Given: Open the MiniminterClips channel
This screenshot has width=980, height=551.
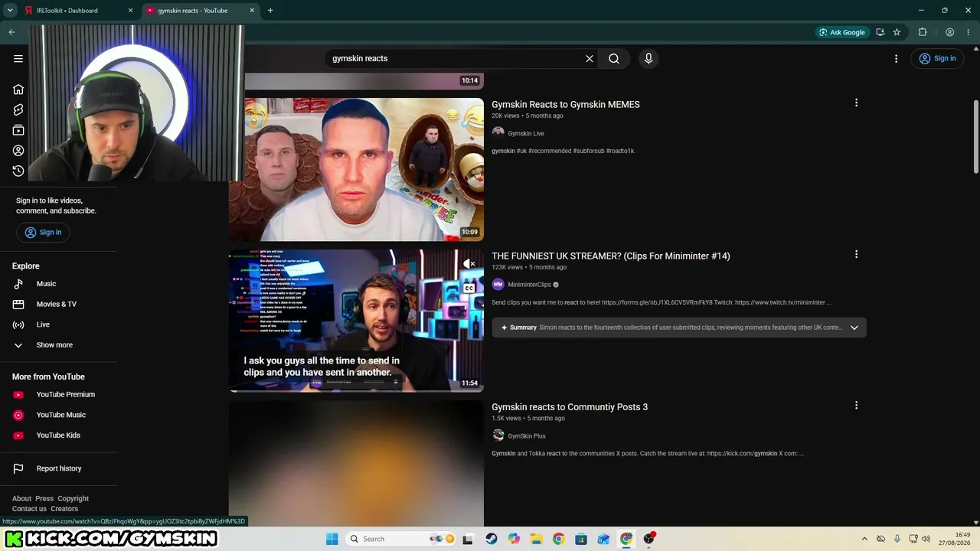Looking at the screenshot, I should point(529,285).
